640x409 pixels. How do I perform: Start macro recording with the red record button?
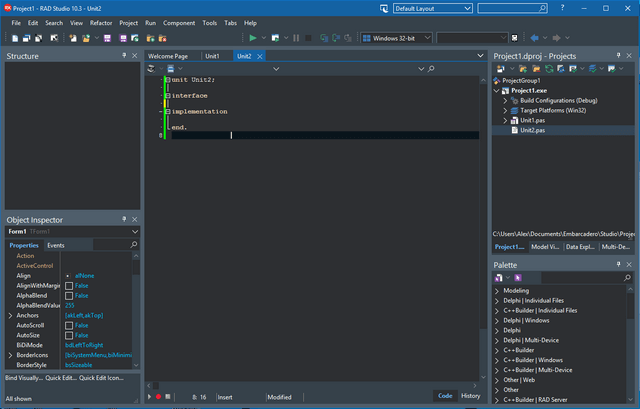click(x=157, y=397)
